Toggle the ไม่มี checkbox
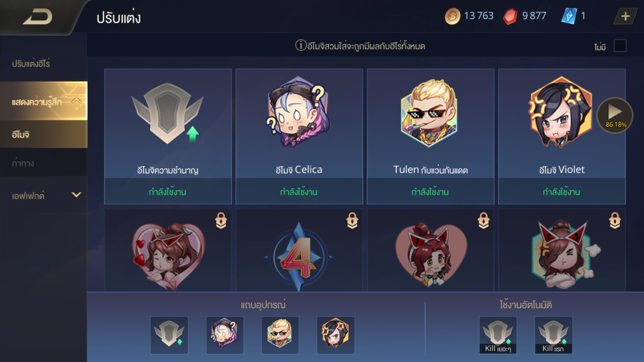Screen dimensions: 644x362 point(620,45)
